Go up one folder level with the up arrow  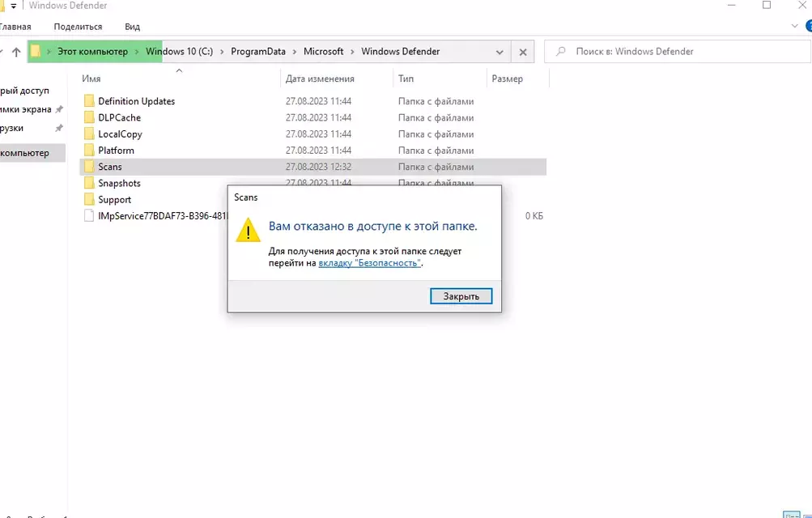(16, 52)
